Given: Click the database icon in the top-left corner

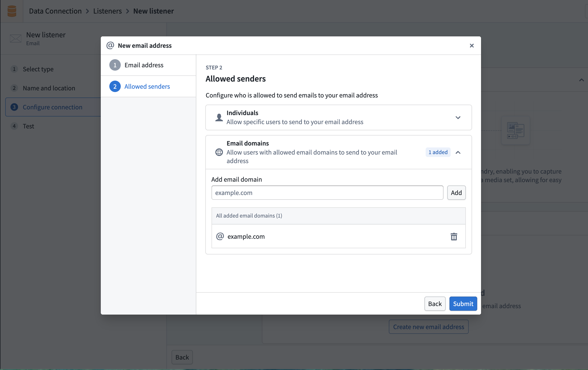Looking at the screenshot, I should click(x=11, y=11).
